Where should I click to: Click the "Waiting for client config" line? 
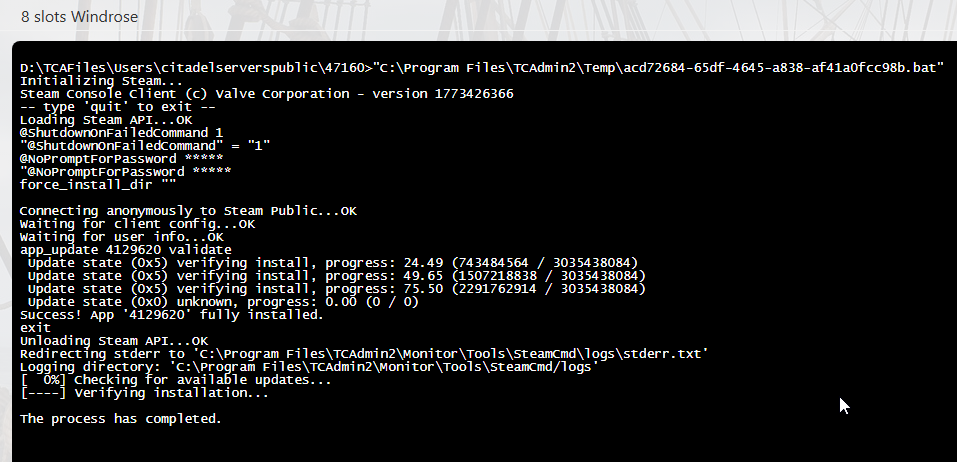(x=137, y=224)
